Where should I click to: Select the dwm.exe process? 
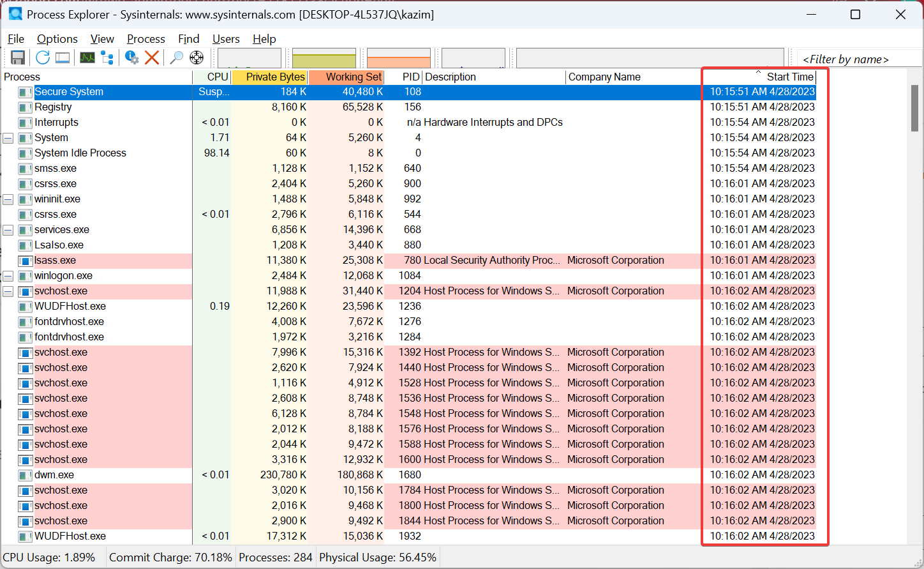click(x=54, y=475)
